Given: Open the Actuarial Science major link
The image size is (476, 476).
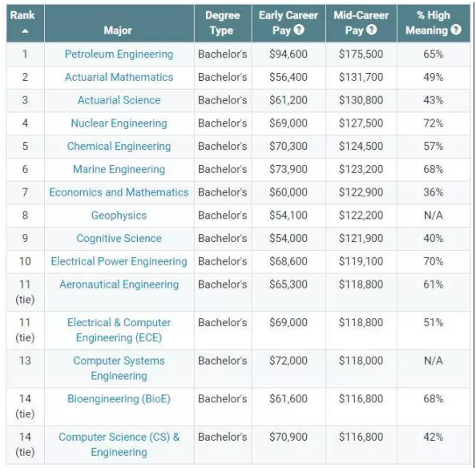Looking at the screenshot, I should (x=119, y=100).
